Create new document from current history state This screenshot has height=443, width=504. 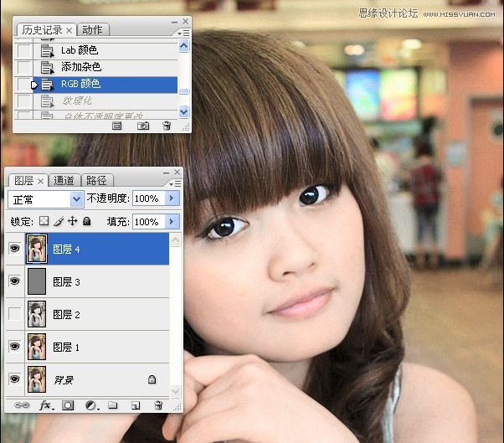click(116, 126)
